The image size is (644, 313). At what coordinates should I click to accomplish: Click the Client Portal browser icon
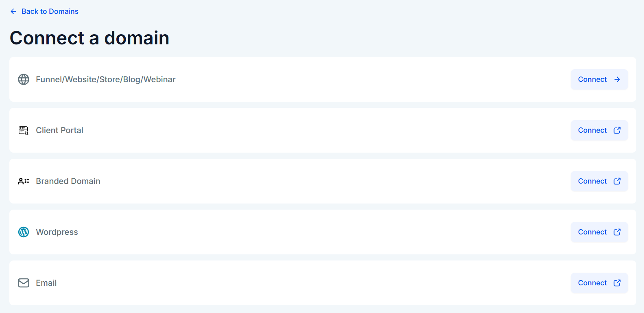tap(24, 130)
